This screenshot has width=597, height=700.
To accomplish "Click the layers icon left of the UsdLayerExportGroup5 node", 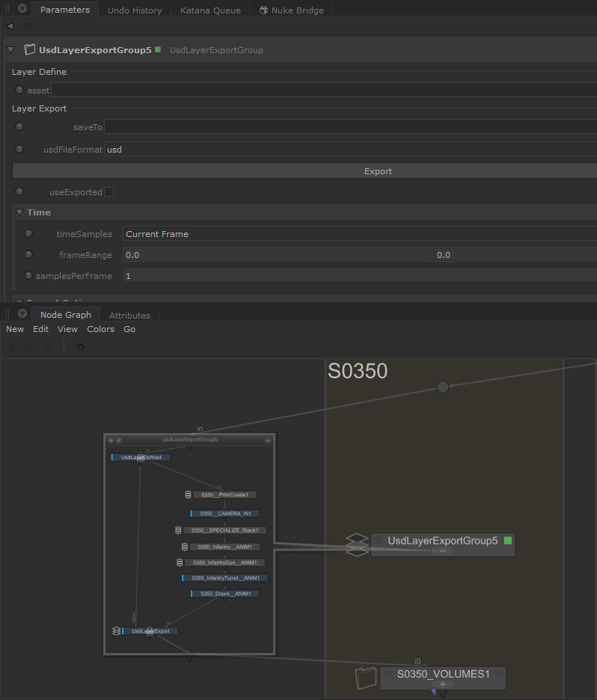I will tap(357, 544).
